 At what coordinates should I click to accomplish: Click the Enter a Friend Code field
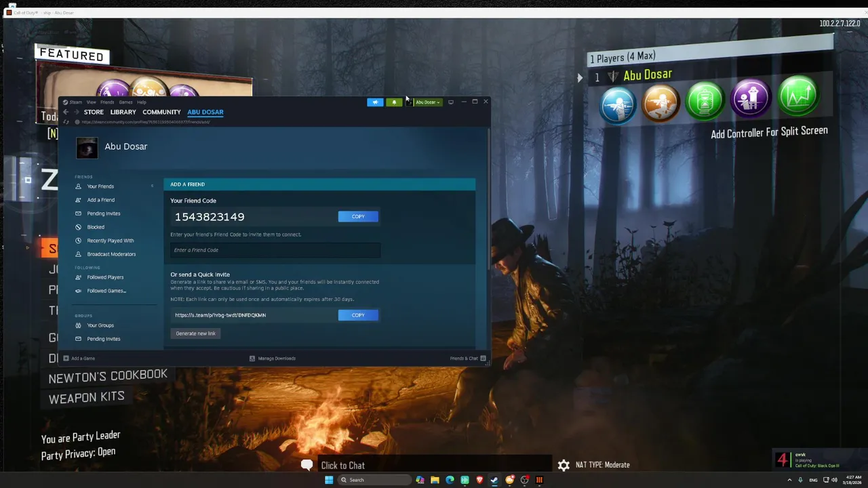(275, 250)
